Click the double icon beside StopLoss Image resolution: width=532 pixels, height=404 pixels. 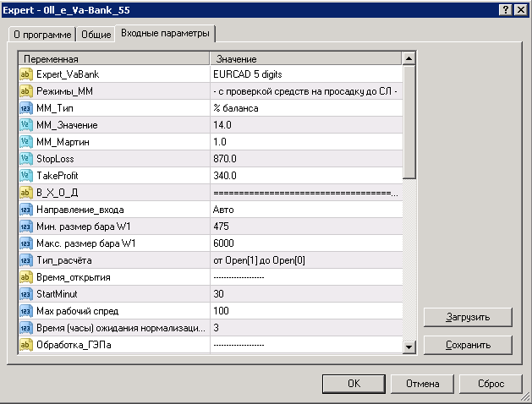(26, 159)
